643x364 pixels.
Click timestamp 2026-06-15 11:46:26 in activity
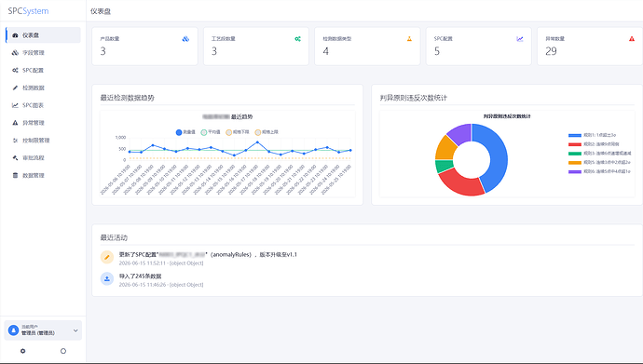(x=143, y=285)
